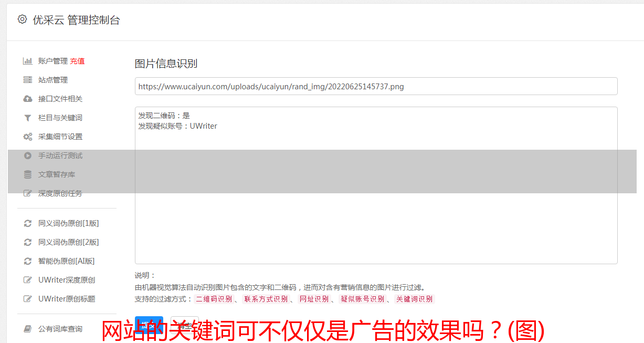The image size is (644, 343).
Task: Open the 公有词库查询 book icon
Action: 28,329
